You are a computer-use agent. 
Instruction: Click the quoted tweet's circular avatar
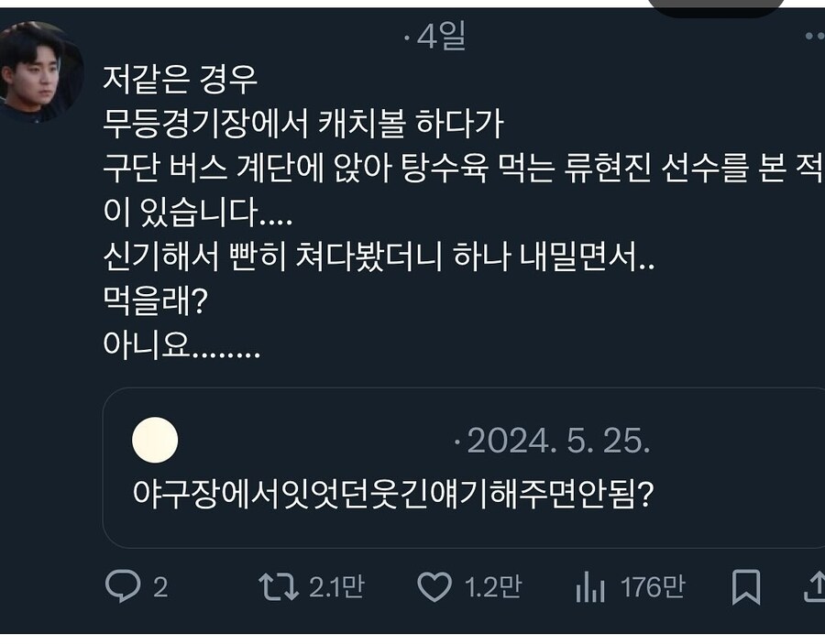[155, 442]
